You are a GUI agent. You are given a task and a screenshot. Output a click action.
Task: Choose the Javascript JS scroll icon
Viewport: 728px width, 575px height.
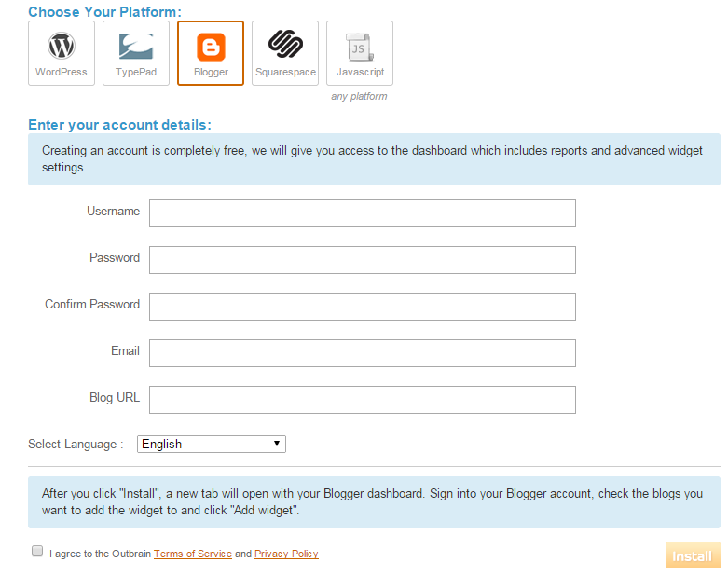pyautogui.click(x=360, y=47)
